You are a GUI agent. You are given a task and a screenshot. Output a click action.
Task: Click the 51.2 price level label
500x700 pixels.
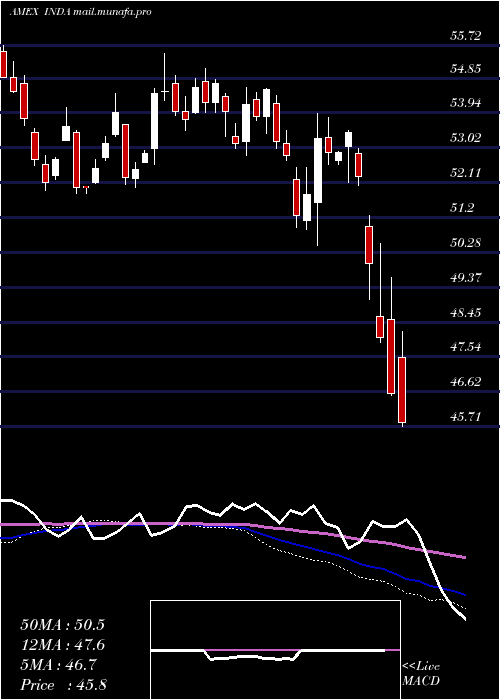[x=462, y=208]
